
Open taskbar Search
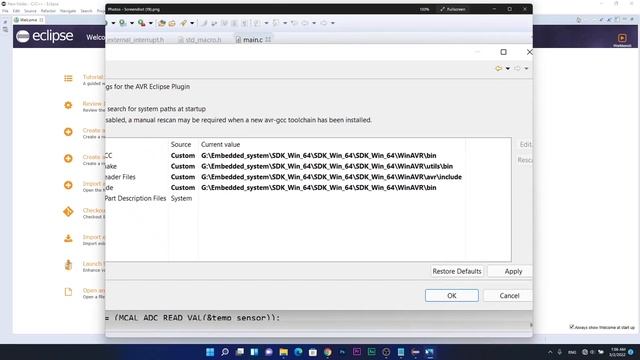pyautogui.click(x=225, y=352)
